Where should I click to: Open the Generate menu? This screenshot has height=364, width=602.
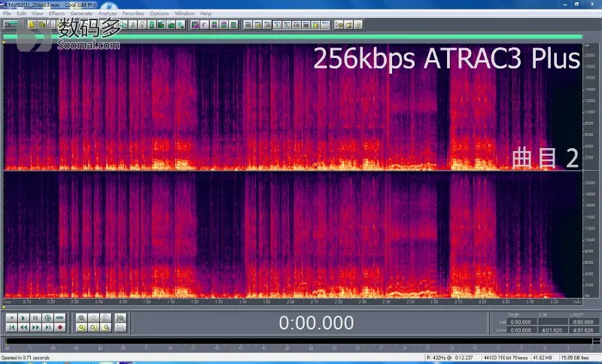81,14
